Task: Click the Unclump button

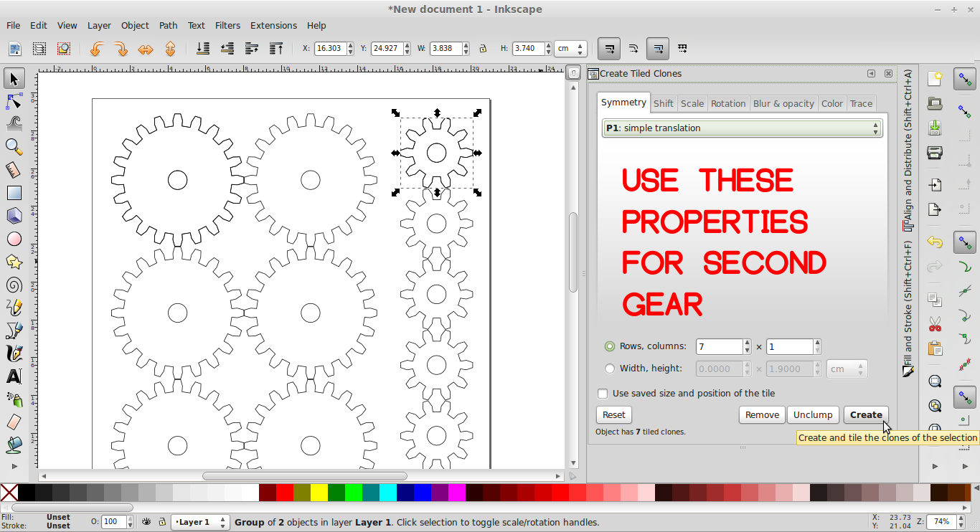Action: click(x=813, y=414)
